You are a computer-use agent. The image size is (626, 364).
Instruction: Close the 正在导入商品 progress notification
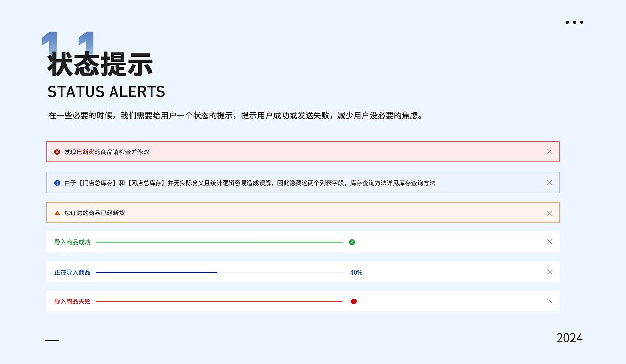550,272
